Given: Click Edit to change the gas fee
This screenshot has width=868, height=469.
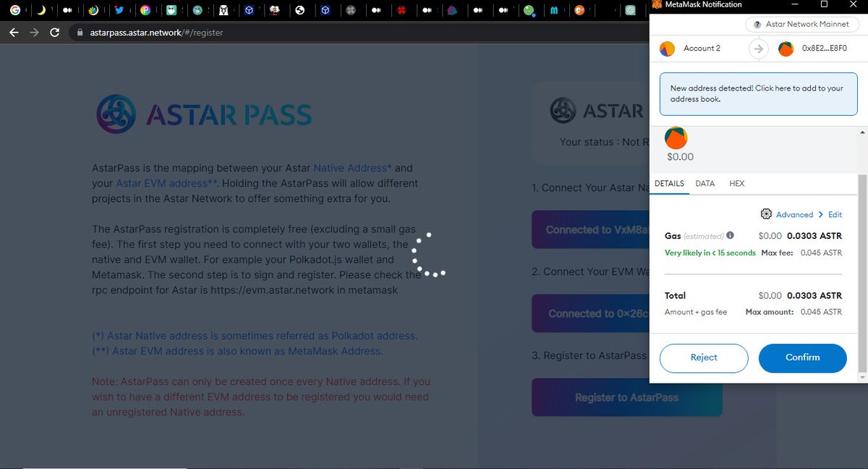Looking at the screenshot, I should point(835,215).
